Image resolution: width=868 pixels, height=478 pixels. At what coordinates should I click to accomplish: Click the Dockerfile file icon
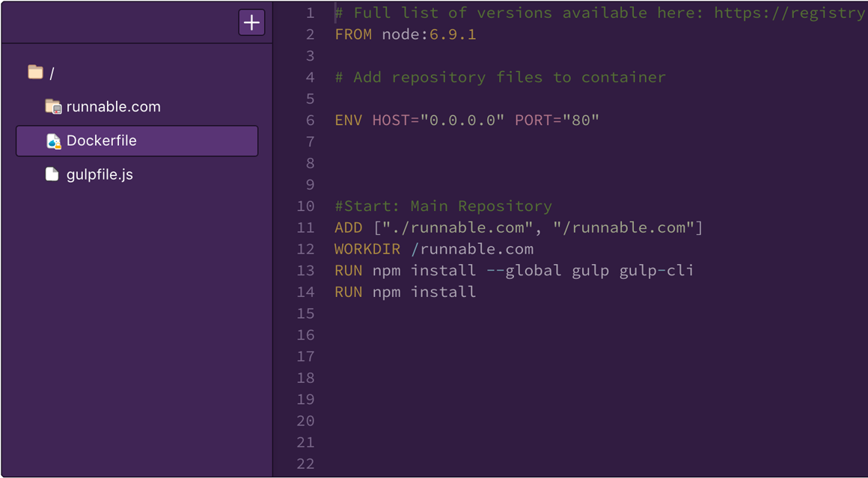click(52, 141)
